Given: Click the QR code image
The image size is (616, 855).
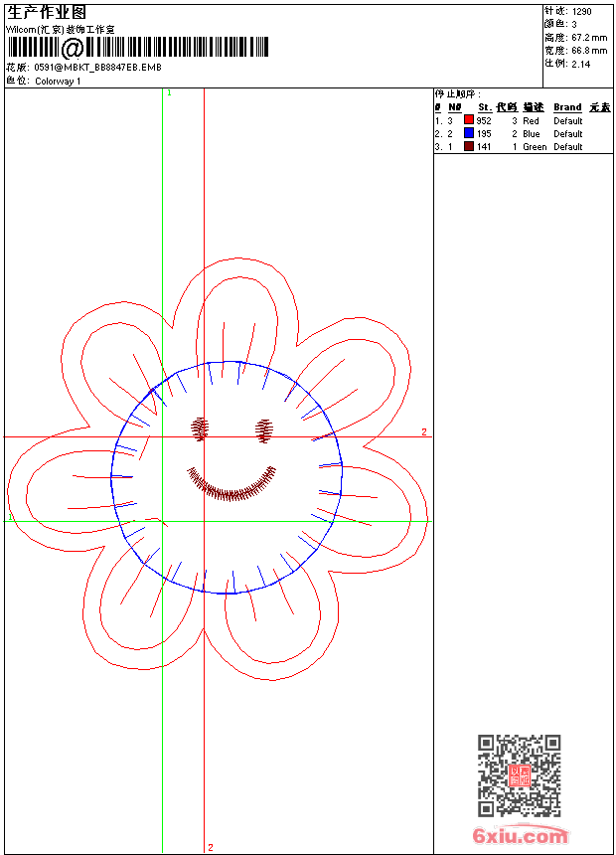Looking at the screenshot, I should [x=519, y=775].
